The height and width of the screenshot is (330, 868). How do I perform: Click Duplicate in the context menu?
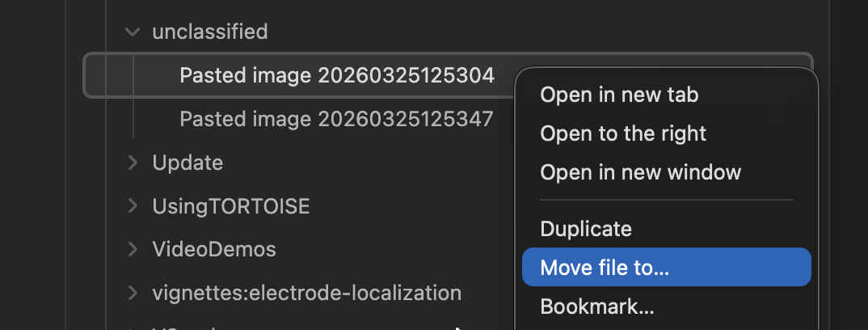tap(585, 229)
